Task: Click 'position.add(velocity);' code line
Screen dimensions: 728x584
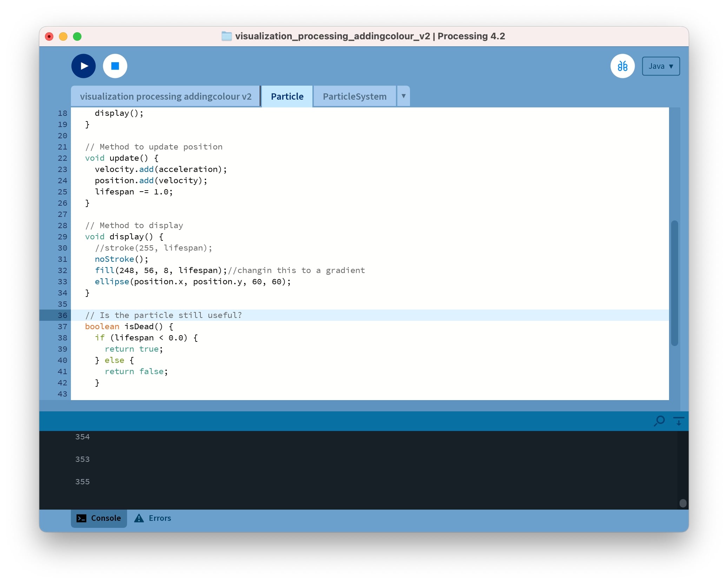Action: tap(151, 180)
